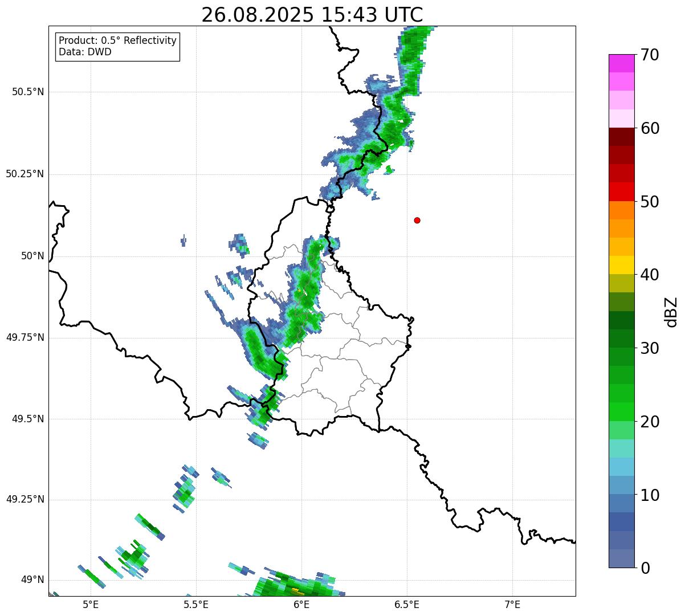The width and height of the screenshot is (685, 616).
Task: Click the colorbar '40' tick label
Action: [x=650, y=275]
